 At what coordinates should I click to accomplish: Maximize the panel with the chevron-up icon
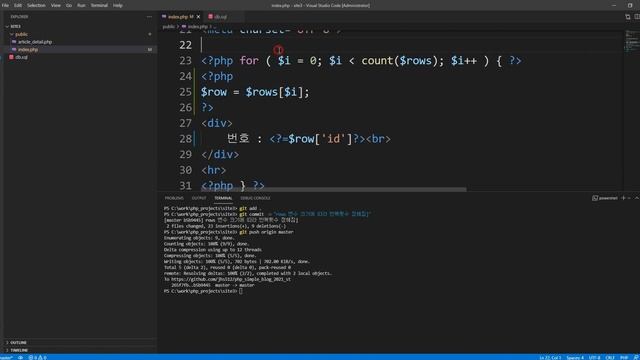click(x=637, y=198)
